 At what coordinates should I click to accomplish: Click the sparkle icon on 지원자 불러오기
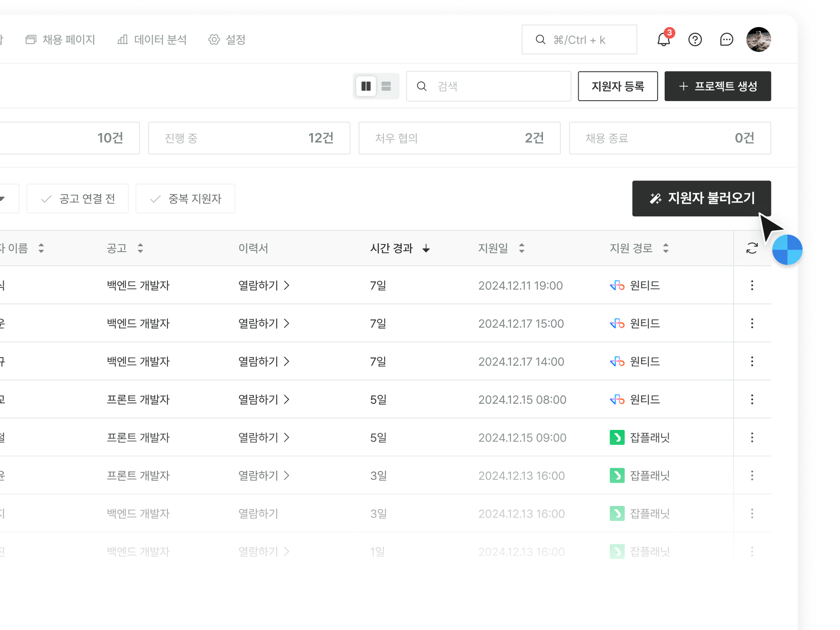pos(655,198)
